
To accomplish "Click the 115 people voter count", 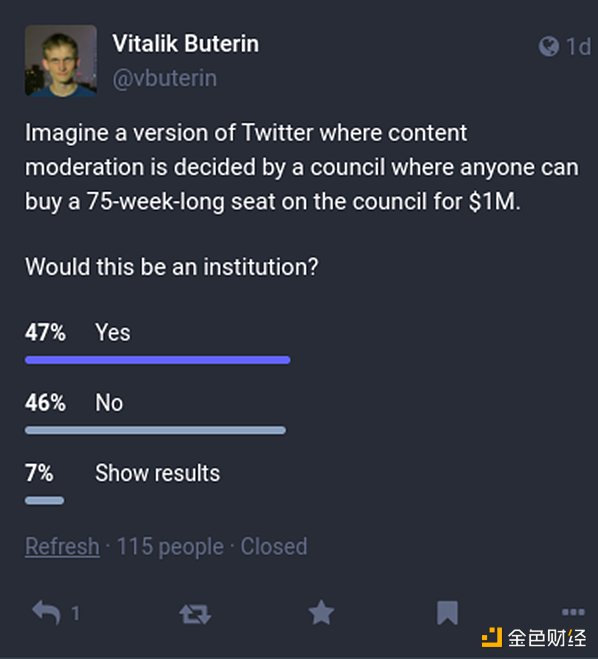I will coord(170,546).
